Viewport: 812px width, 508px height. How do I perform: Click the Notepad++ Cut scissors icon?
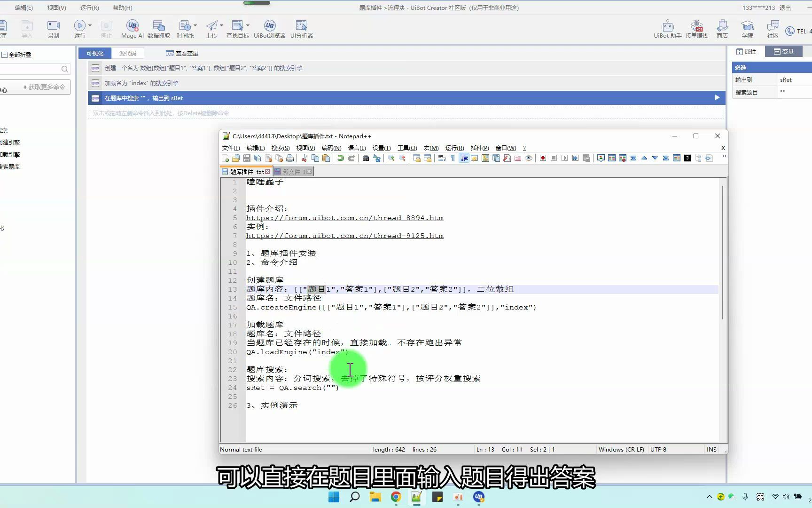tap(304, 158)
